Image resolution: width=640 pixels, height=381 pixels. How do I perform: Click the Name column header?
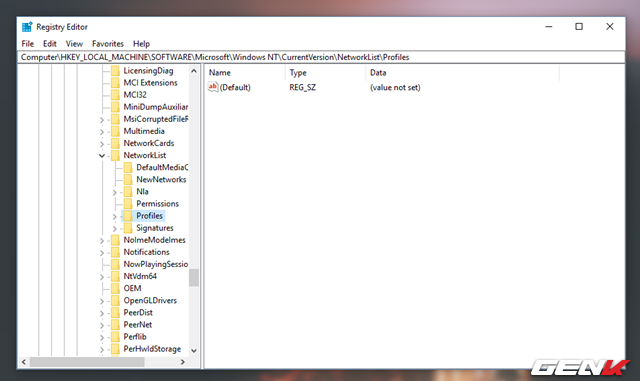[x=245, y=73]
